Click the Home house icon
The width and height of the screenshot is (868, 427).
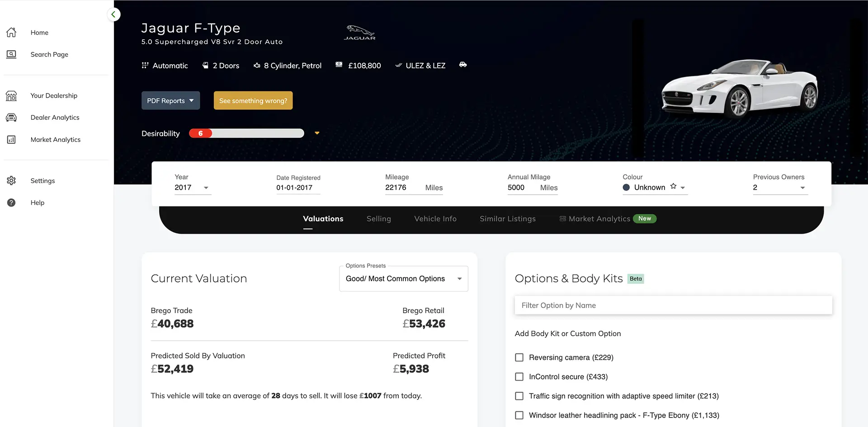click(x=11, y=33)
